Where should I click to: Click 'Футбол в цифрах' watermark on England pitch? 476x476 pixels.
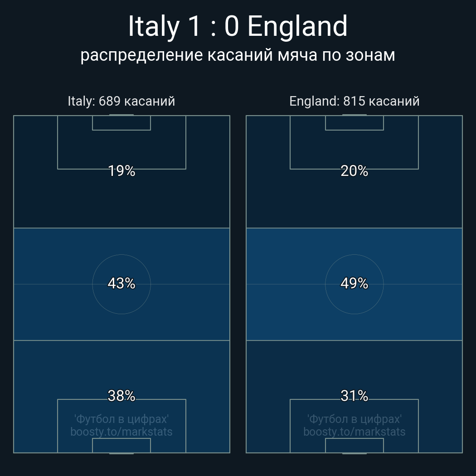[x=354, y=419]
